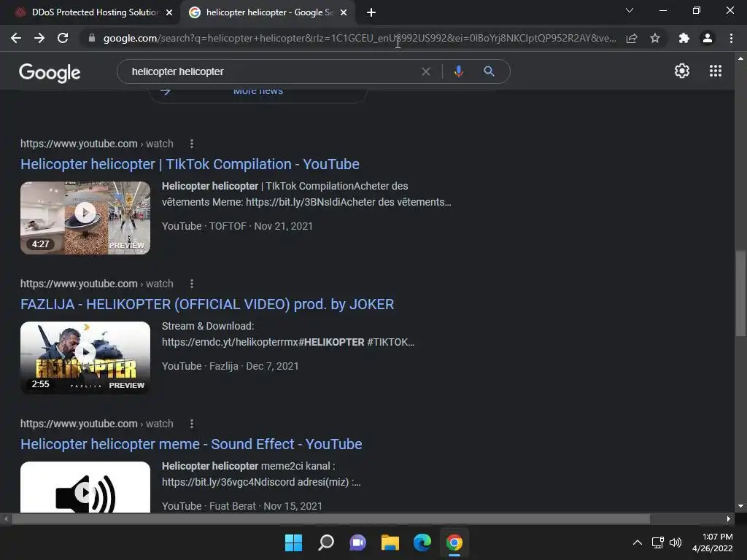Click horizontal scrollbar right arrow
This screenshot has height=560, width=747.
729,518
